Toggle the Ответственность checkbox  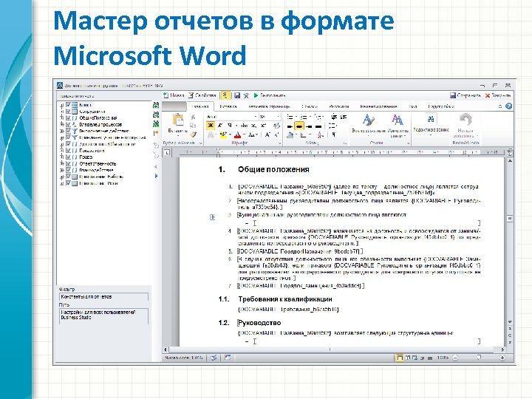pos(68,163)
